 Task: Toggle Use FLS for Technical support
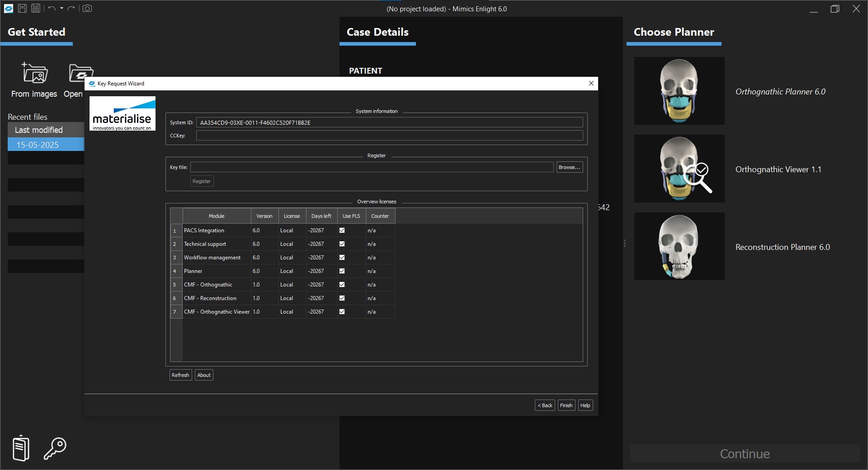point(342,244)
